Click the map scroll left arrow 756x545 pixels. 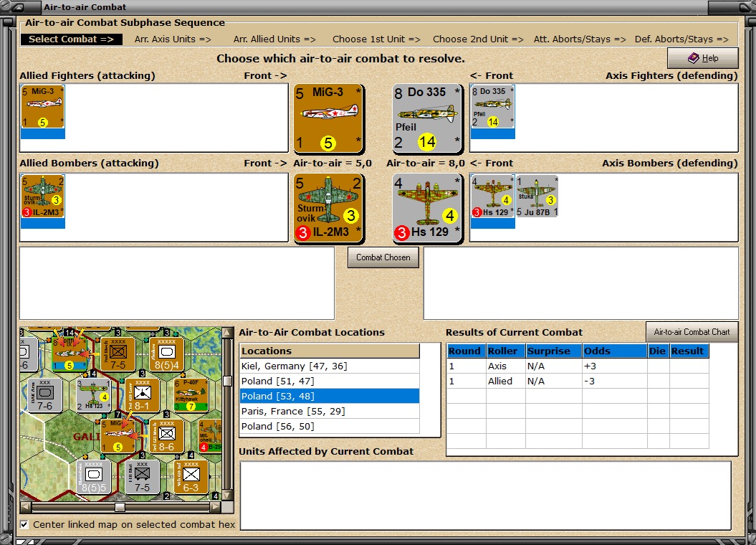pyautogui.click(x=26, y=507)
